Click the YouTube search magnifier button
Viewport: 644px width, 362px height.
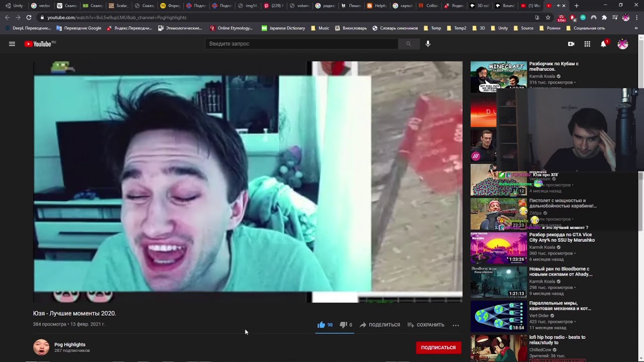click(409, 44)
